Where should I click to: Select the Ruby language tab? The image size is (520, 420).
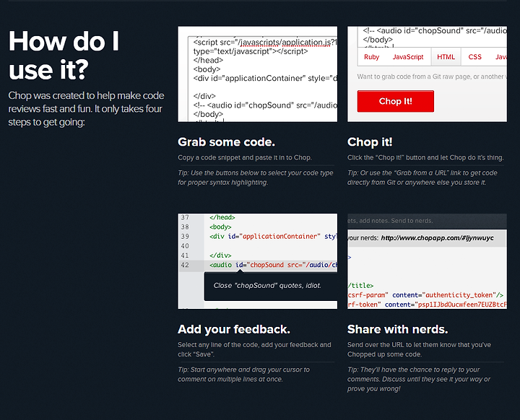371,57
